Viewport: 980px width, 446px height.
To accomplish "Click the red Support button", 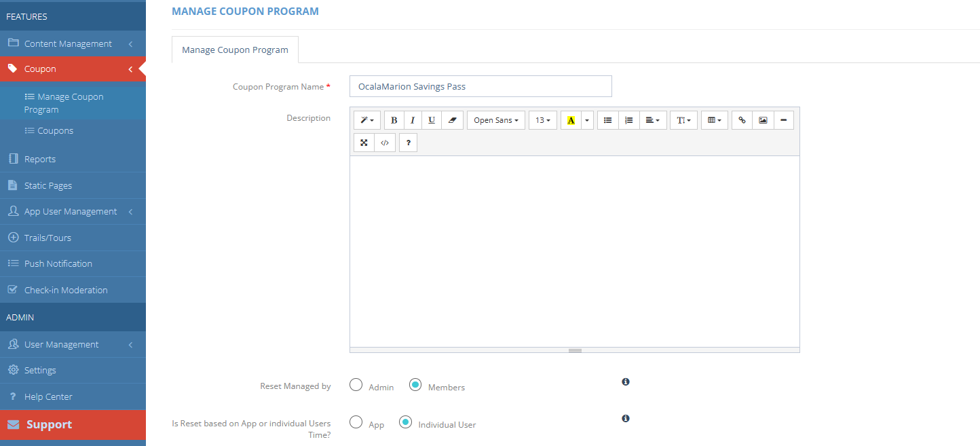I will point(73,424).
